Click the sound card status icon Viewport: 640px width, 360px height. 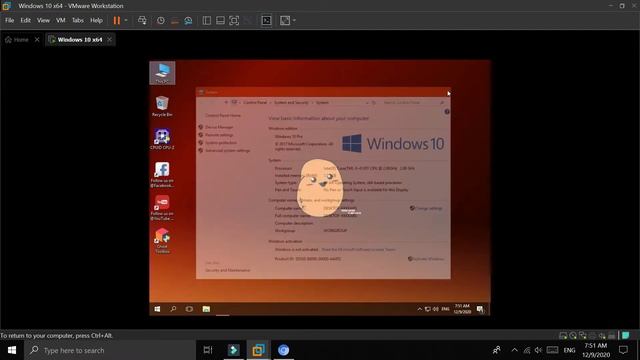[x=602, y=336]
